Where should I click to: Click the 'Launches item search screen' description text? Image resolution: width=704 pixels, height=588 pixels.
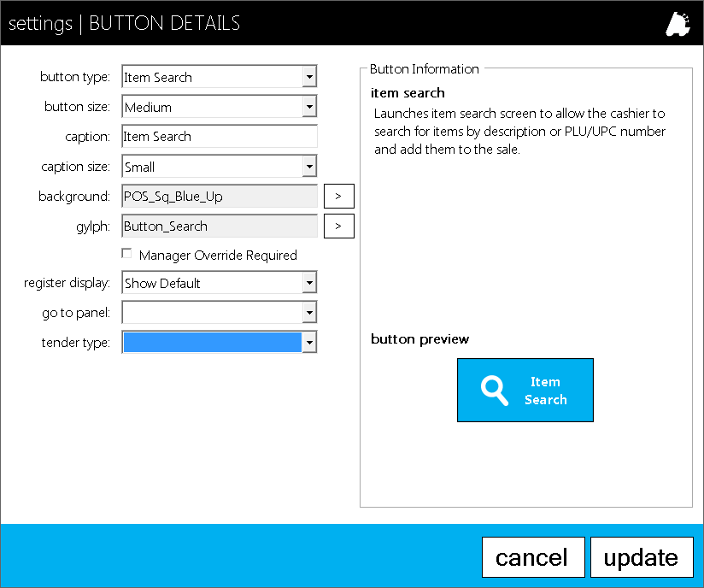pyautogui.click(x=520, y=131)
